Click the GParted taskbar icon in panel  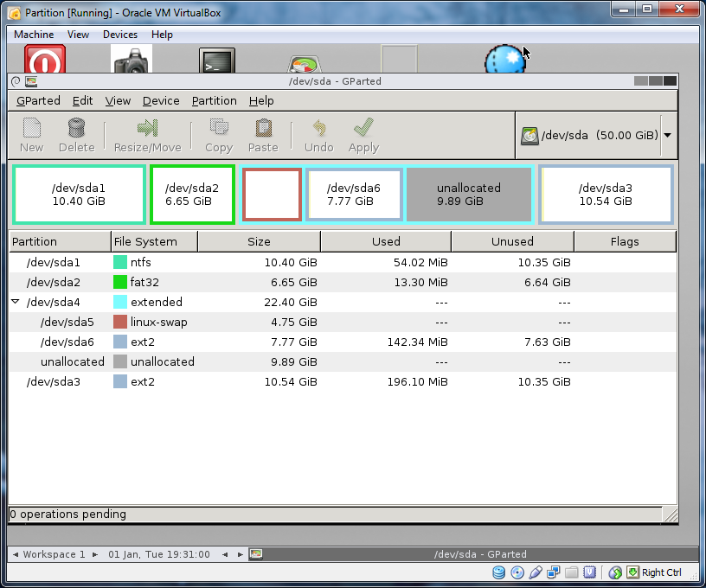[256, 553]
